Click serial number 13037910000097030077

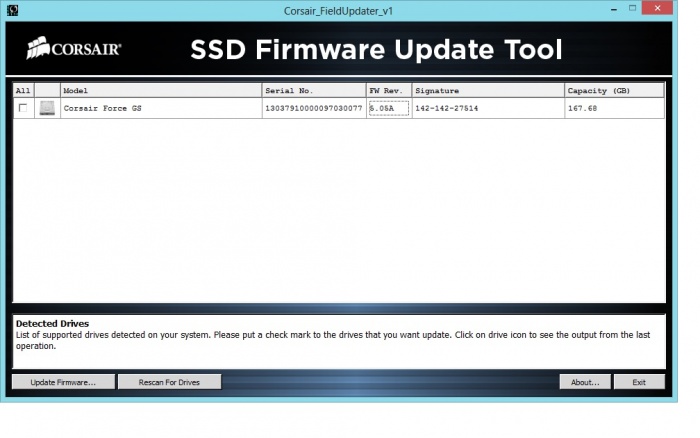pos(314,108)
